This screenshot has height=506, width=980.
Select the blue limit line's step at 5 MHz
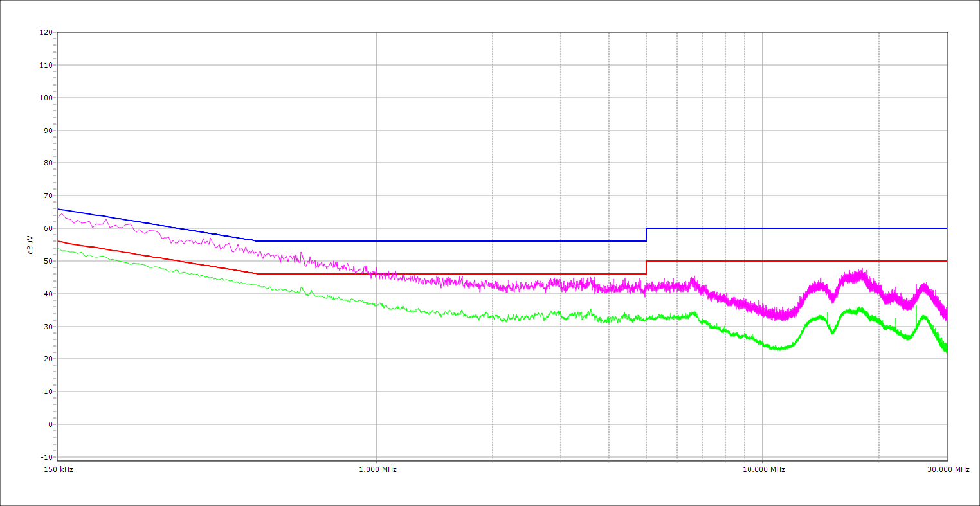(646, 235)
